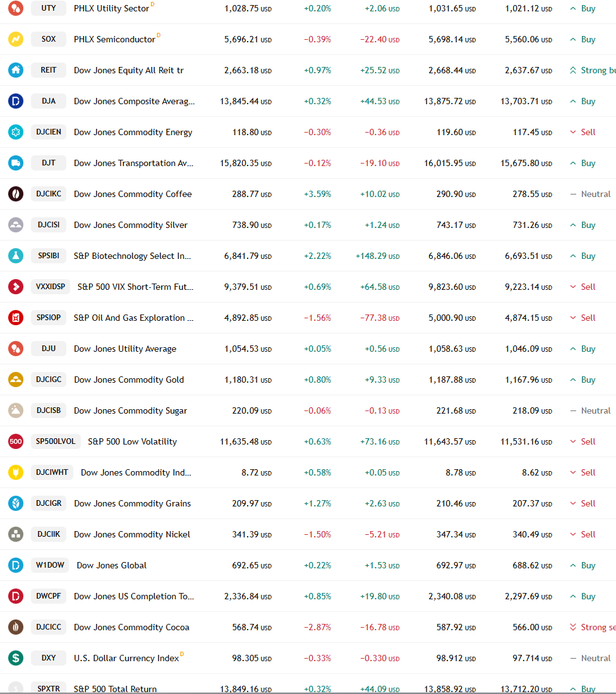Open the VXXIDSP ticker badge

51,287
